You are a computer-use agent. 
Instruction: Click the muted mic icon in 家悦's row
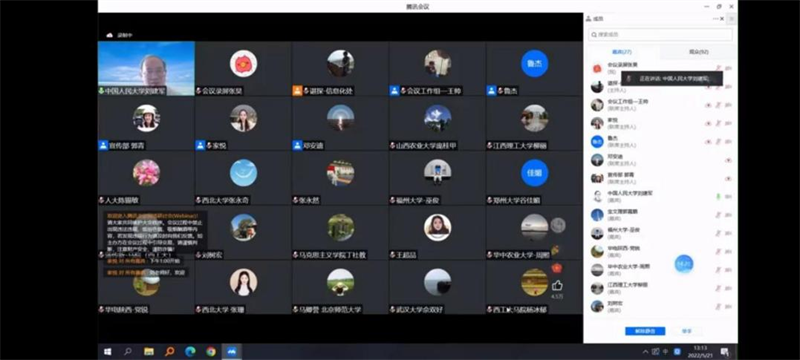(x=718, y=123)
